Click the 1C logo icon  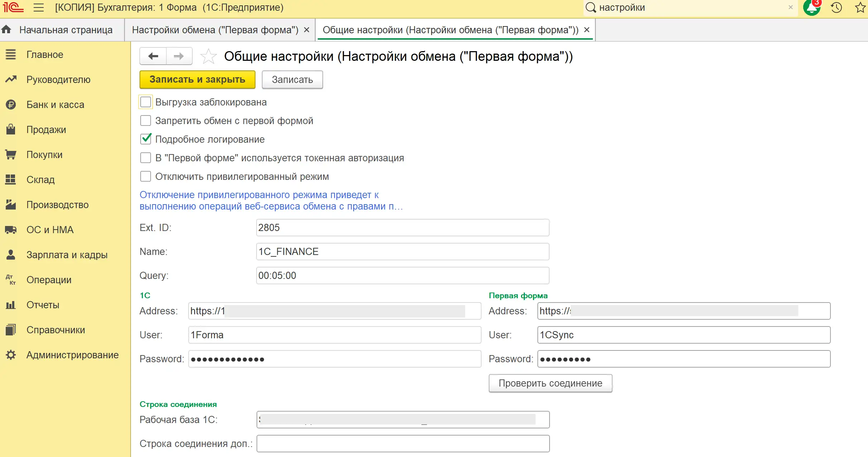coord(13,7)
